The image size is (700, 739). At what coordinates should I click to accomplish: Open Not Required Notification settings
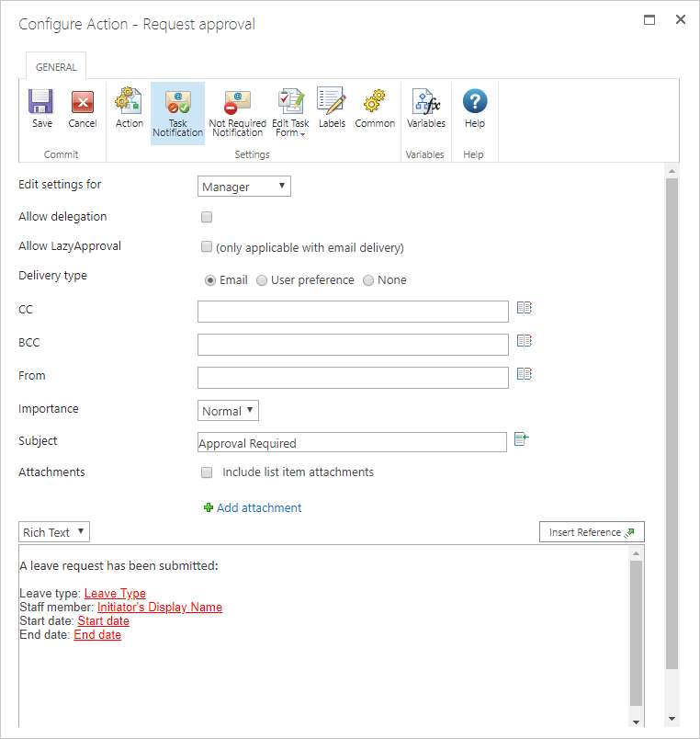(237, 113)
